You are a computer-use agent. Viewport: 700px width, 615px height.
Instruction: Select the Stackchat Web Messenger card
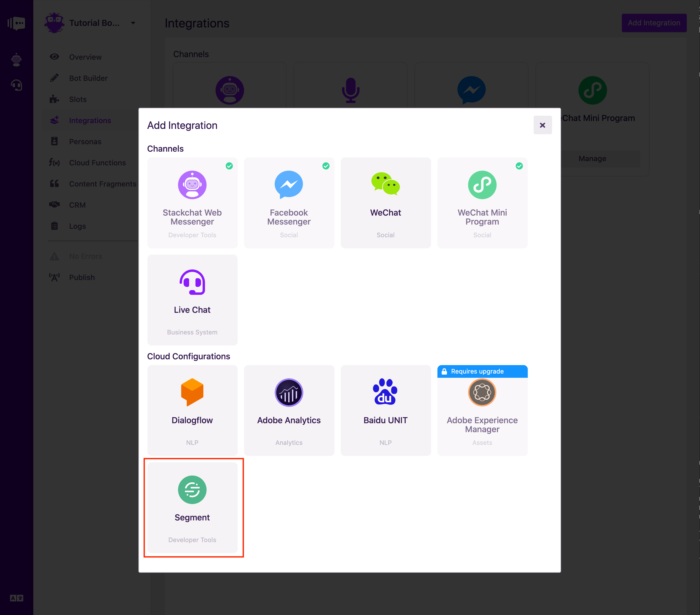pos(192,203)
